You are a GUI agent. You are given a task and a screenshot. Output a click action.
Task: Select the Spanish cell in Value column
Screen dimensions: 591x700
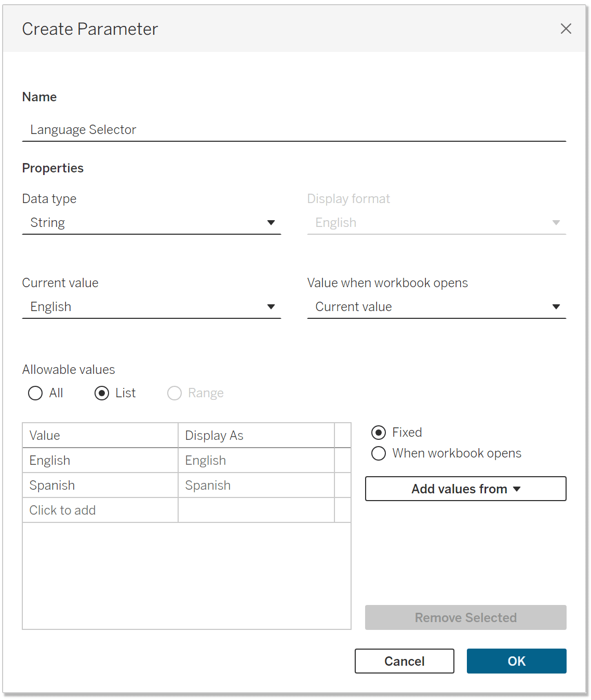(x=100, y=485)
